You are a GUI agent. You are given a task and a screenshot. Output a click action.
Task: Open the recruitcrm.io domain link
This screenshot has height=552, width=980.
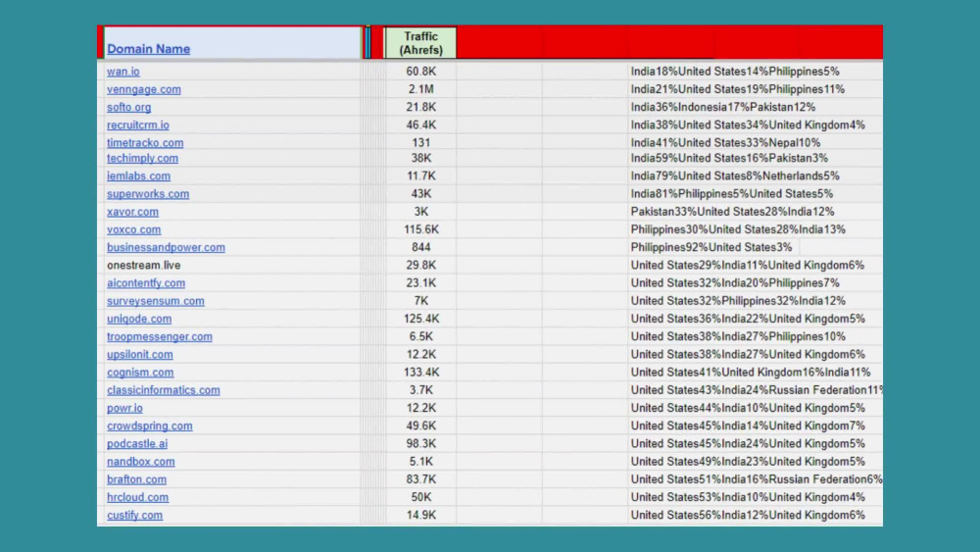click(x=137, y=125)
